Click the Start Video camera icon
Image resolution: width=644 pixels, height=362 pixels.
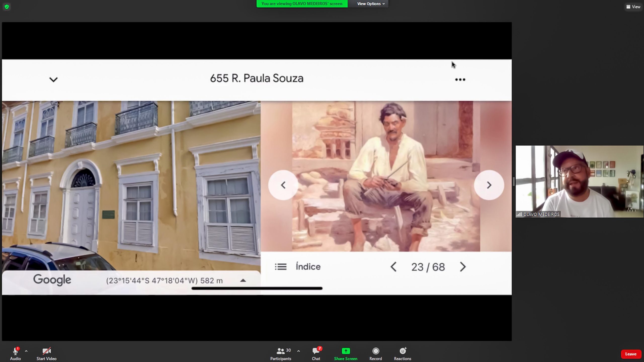pyautogui.click(x=46, y=351)
